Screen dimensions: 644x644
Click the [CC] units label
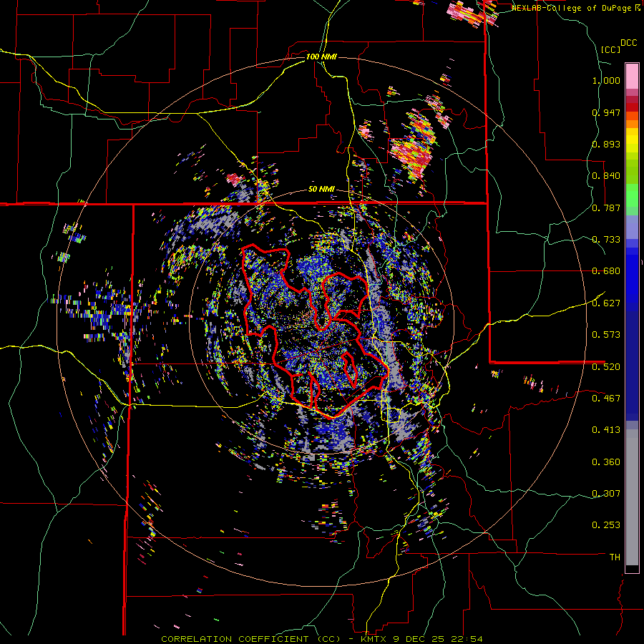click(610, 49)
